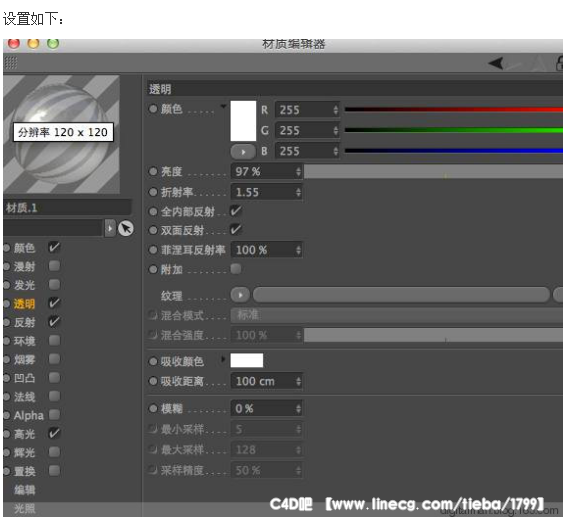Click the red R color slider

[x=454, y=109]
